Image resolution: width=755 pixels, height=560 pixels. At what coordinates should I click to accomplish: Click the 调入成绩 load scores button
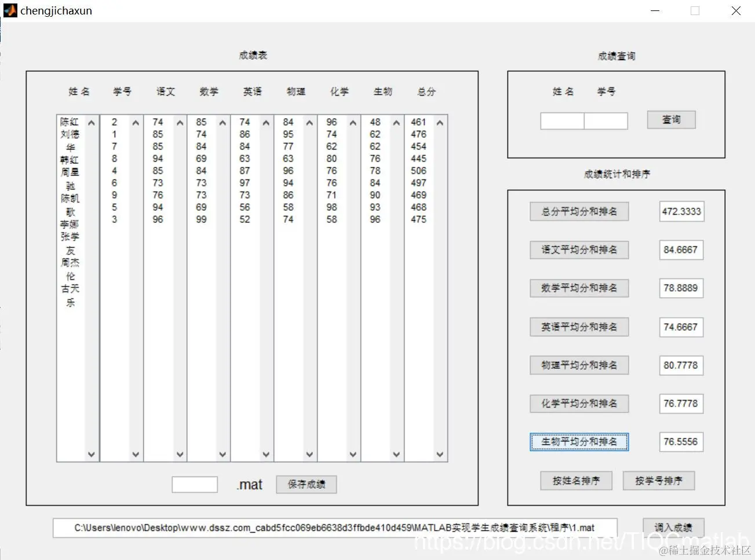click(673, 528)
